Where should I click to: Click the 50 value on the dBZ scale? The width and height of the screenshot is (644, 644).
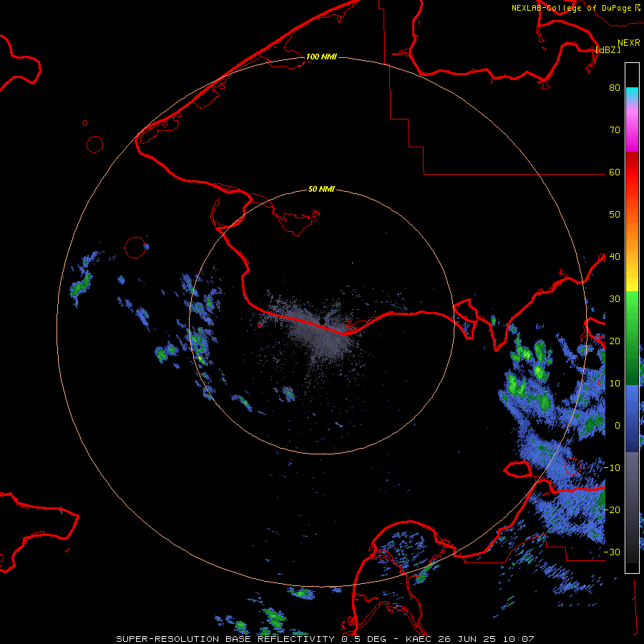tap(615, 215)
